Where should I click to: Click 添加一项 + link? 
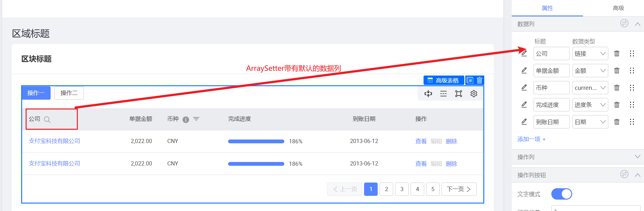click(x=532, y=139)
